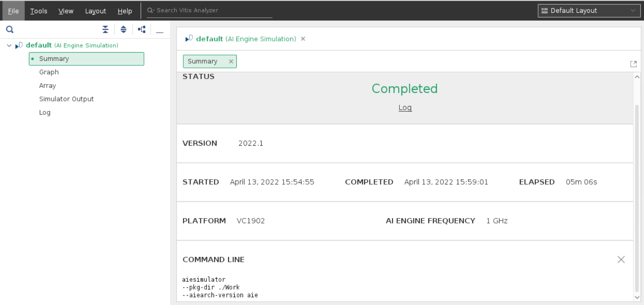Select Simulator Output in the tree

(66, 98)
